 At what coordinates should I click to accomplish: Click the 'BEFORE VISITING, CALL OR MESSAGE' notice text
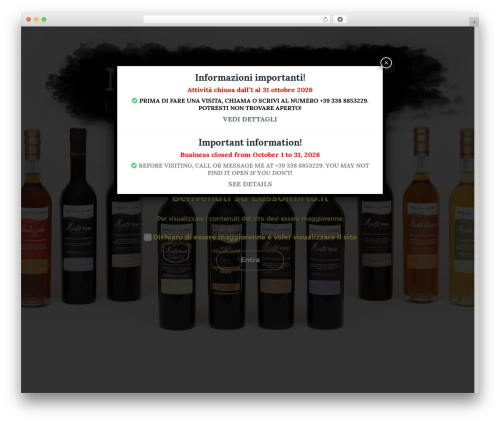[x=254, y=169]
